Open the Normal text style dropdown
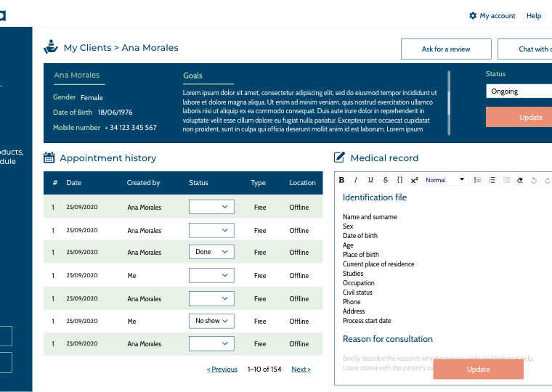 (445, 180)
